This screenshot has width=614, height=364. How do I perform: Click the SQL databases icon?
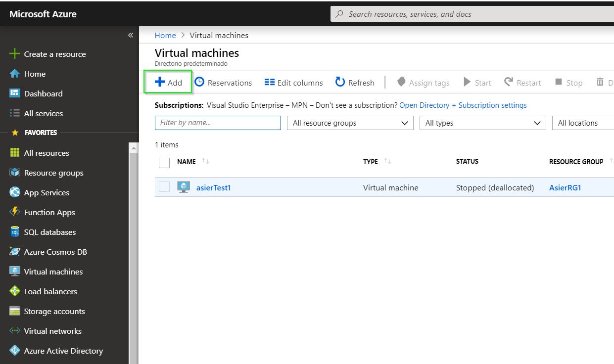point(15,232)
